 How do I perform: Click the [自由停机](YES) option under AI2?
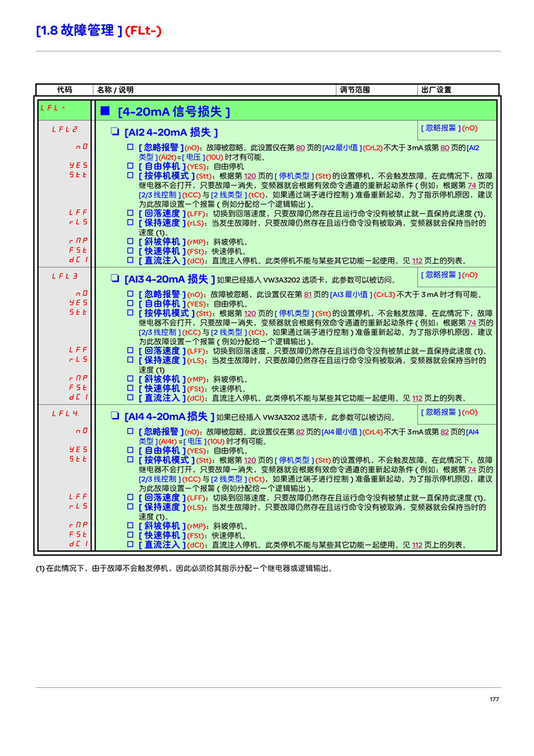(x=172, y=167)
